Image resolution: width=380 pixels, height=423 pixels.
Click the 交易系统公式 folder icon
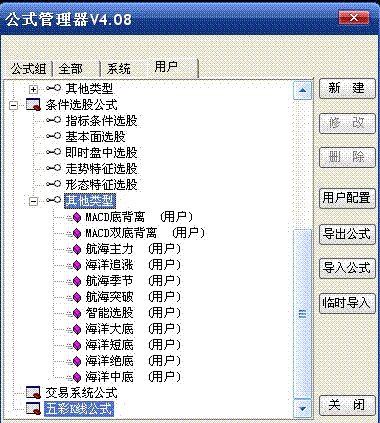tap(34, 393)
